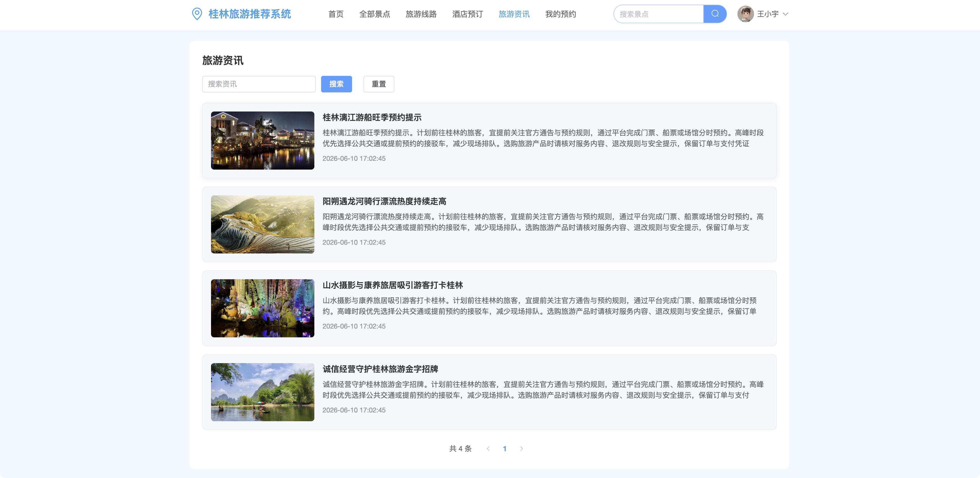Click the blue 搜索 button
The height and width of the screenshot is (478, 980).
point(336,84)
